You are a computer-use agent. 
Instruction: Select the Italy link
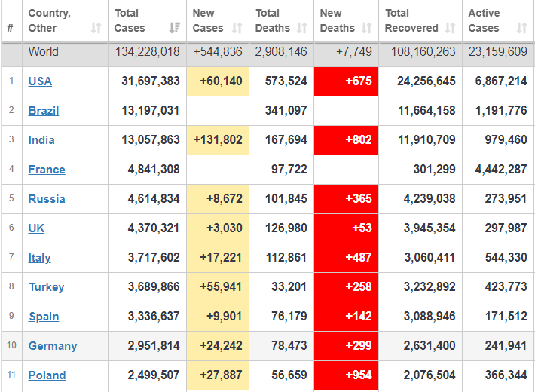pos(40,258)
